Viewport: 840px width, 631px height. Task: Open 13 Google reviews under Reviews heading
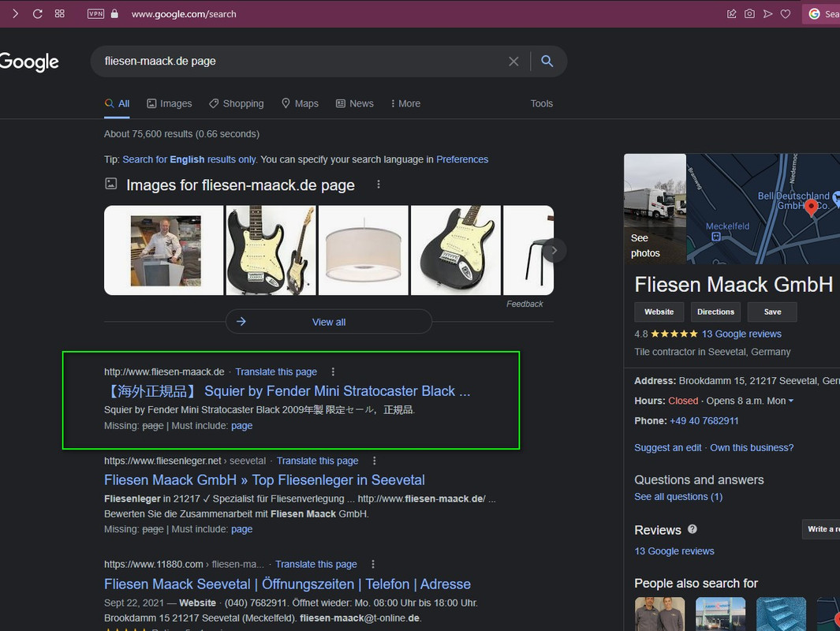674,551
